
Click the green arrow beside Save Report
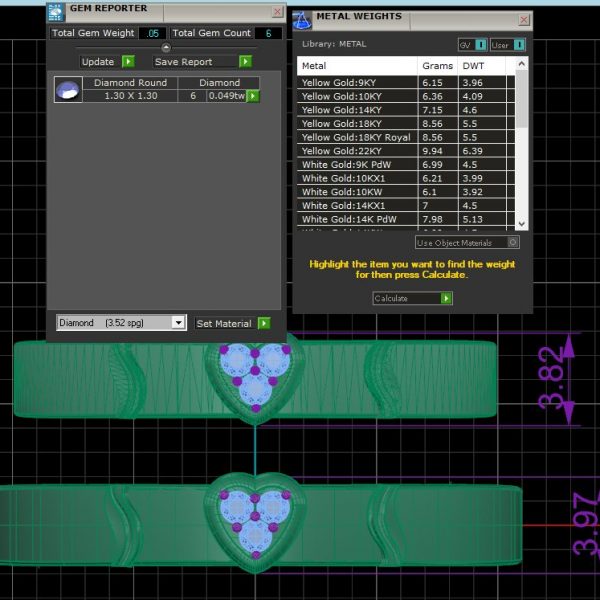tap(245, 62)
